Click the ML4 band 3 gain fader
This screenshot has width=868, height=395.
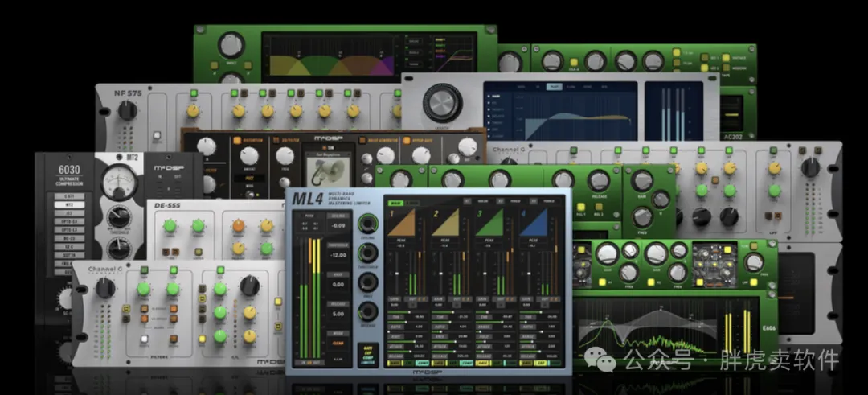485,273
